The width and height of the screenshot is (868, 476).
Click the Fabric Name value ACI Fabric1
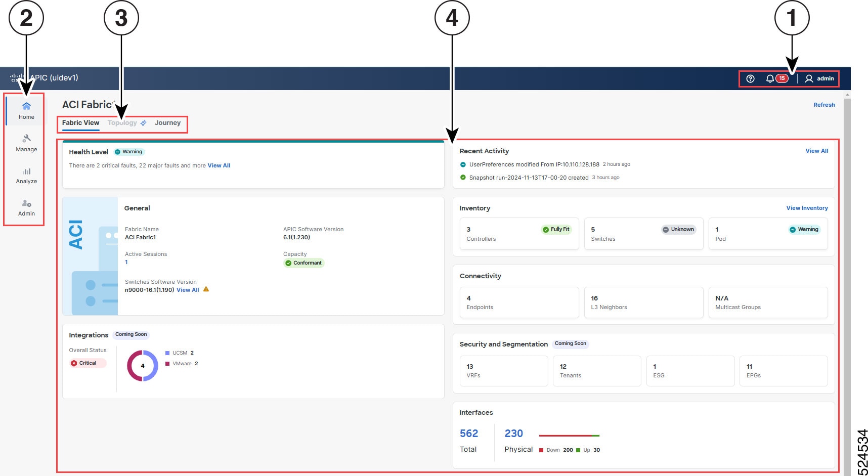coord(141,237)
